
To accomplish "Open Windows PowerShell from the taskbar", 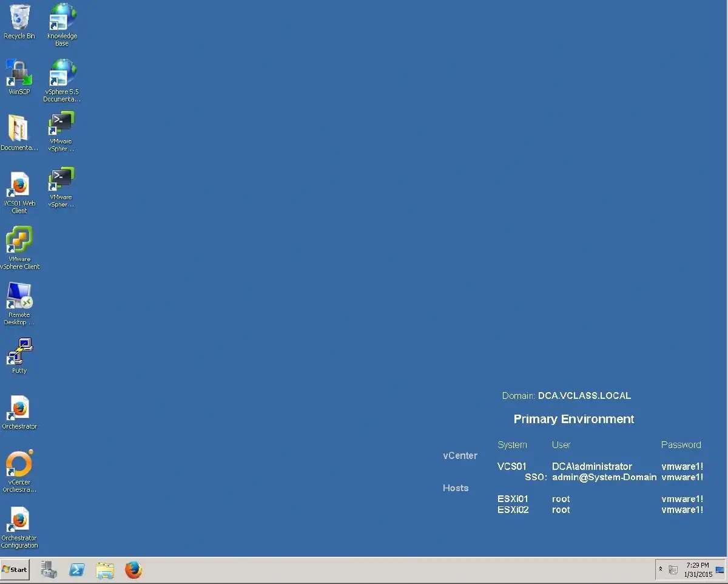I will tap(77, 570).
